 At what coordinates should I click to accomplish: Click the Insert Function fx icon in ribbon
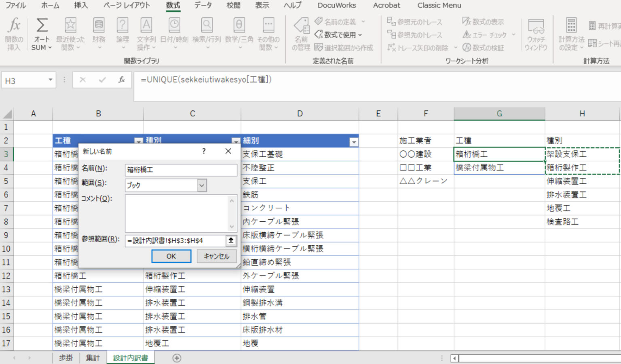pyautogui.click(x=14, y=26)
